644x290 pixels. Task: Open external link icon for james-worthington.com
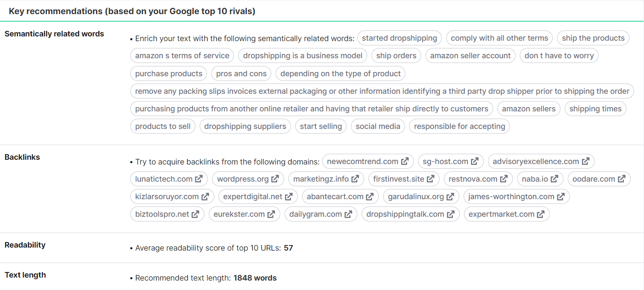pos(561,197)
